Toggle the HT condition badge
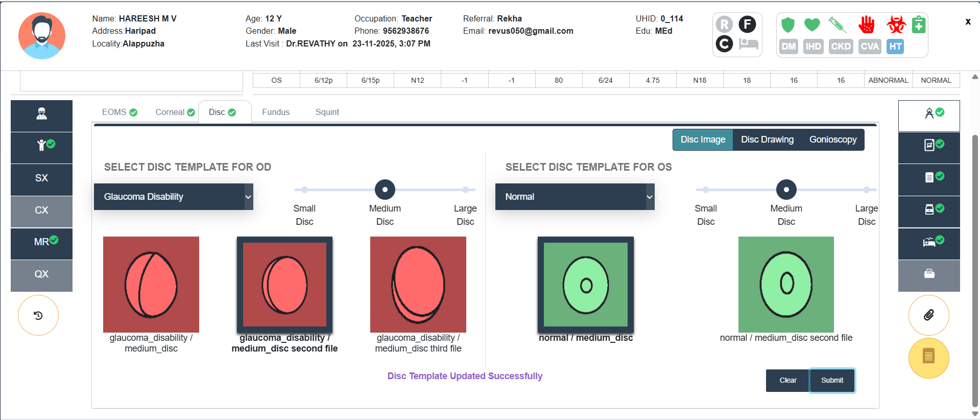 coord(895,46)
